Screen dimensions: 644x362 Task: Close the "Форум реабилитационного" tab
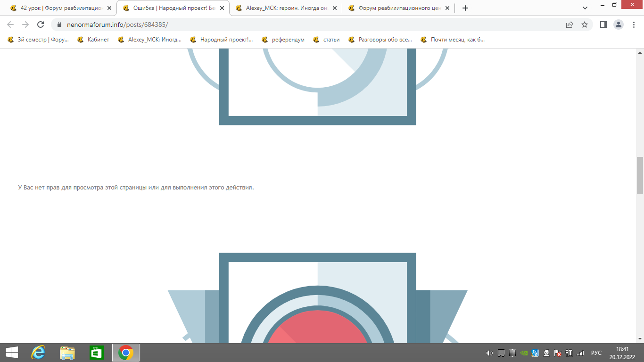point(447,8)
